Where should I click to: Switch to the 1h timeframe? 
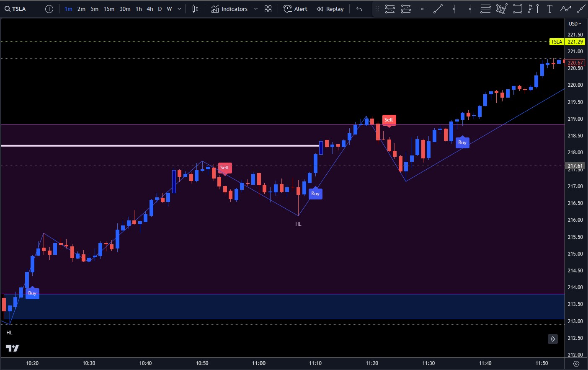click(x=139, y=9)
